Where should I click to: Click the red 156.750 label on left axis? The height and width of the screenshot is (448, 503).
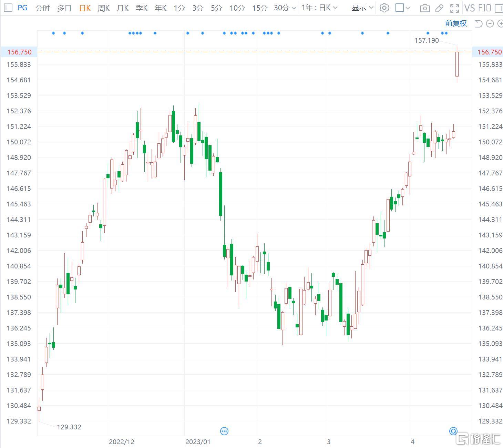click(x=19, y=52)
